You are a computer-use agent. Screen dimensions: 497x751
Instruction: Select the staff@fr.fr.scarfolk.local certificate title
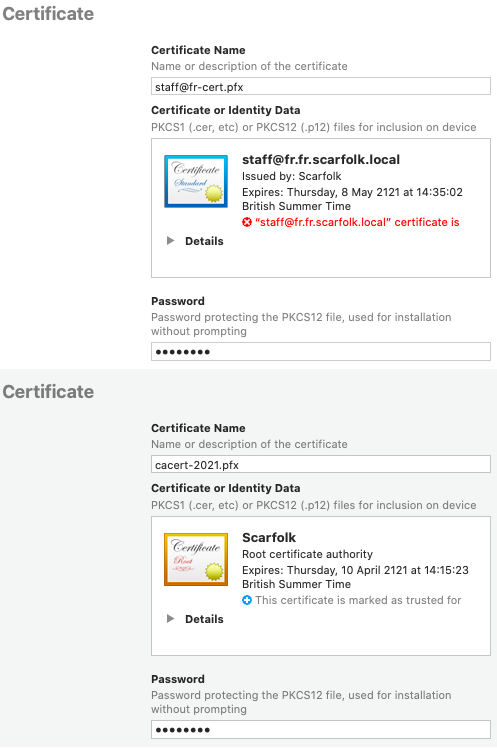point(321,159)
